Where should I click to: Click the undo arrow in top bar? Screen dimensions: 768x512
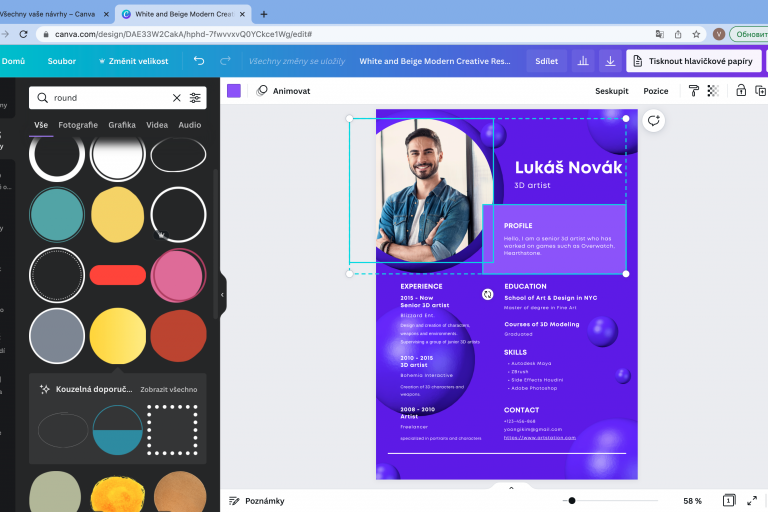[199, 61]
